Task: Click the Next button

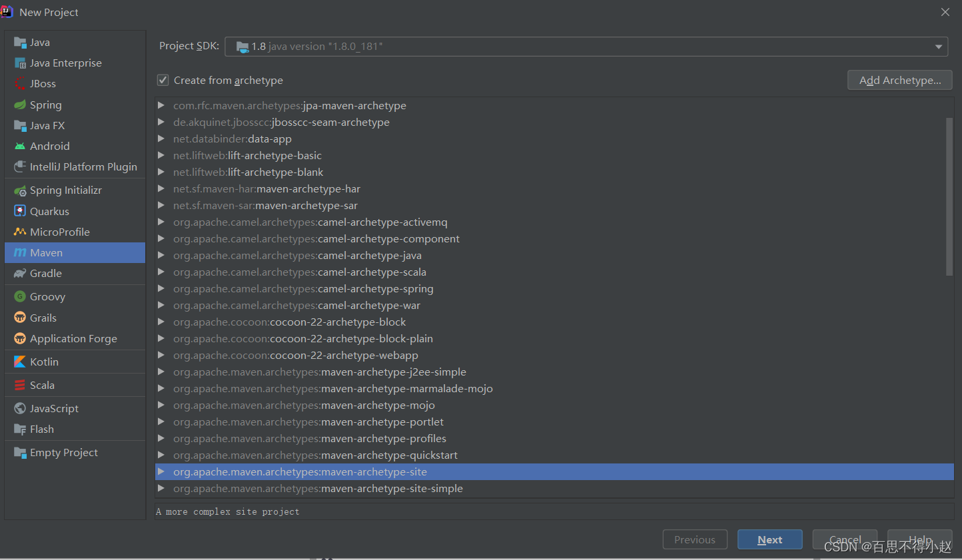Action: [x=769, y=540]
